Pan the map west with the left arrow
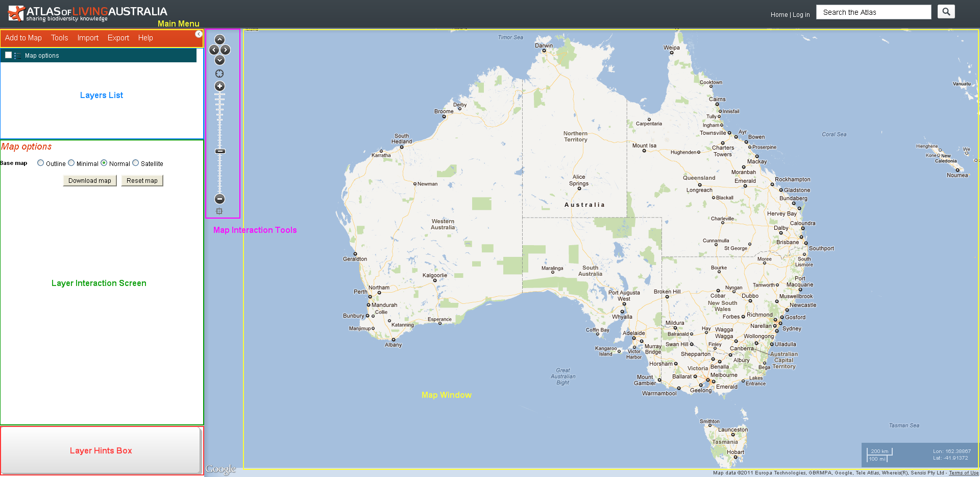Screen dimensions: 980x477 (x=214, y=50)
